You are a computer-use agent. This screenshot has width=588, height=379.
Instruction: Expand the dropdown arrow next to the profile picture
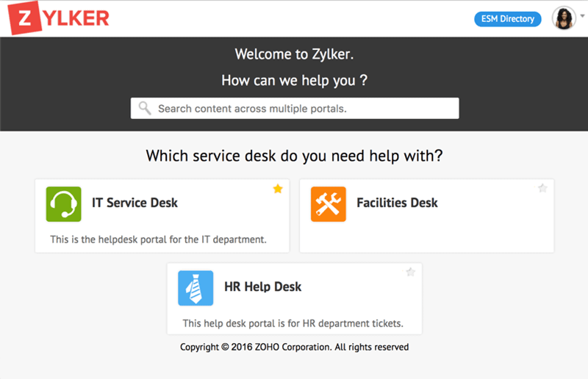pos(582,15)
